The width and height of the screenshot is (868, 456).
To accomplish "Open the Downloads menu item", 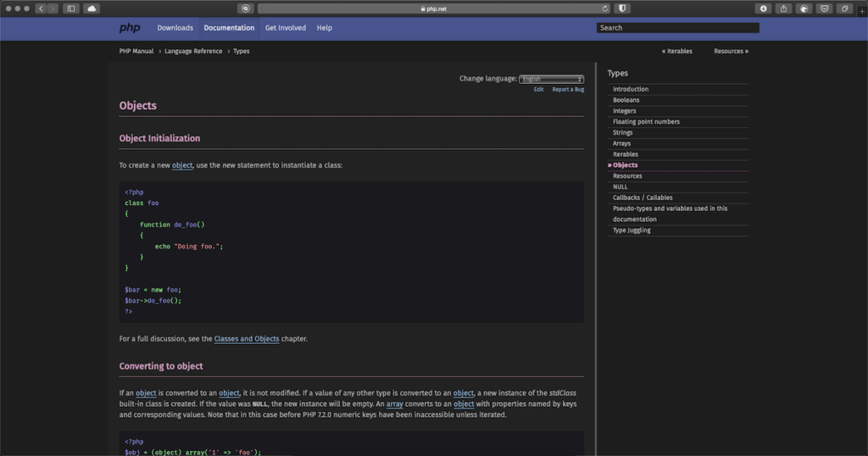I will (175, 28).
